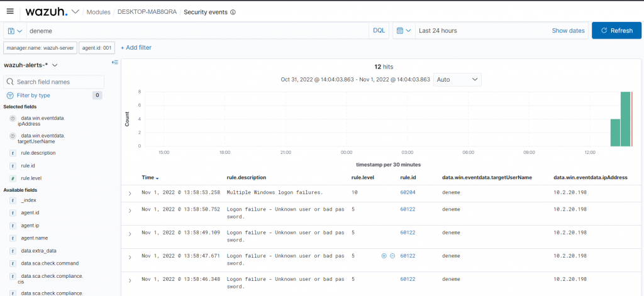Open rule 60122 in 13:58:50.752 row
This screenshot has height=296, width=644.
click(x=408, y=209)
